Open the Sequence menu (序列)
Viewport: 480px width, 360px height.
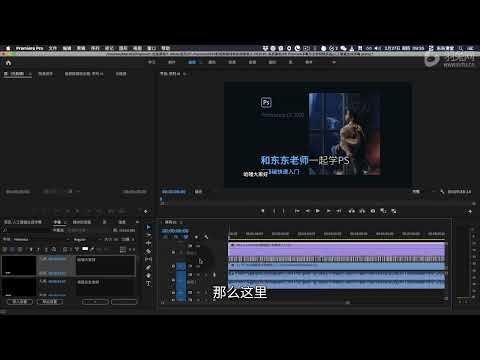[x=95, y=48]
